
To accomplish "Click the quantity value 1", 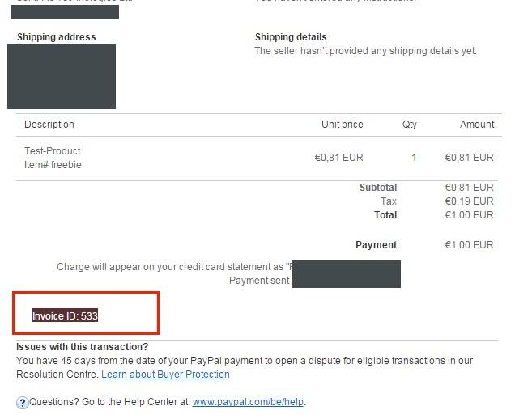I will tap(414, 158).
